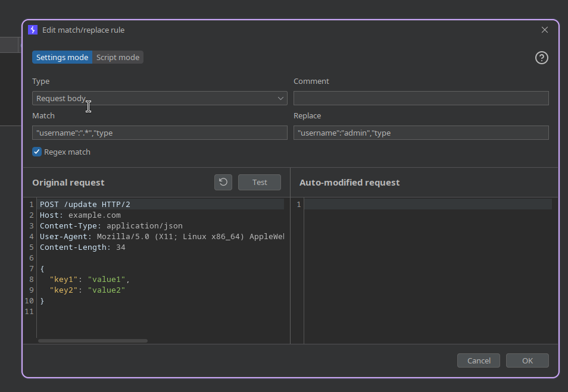This screenshot has width=568, height=392.
Task: Switch to Script mode tab
Action: [x=118, y=57]
